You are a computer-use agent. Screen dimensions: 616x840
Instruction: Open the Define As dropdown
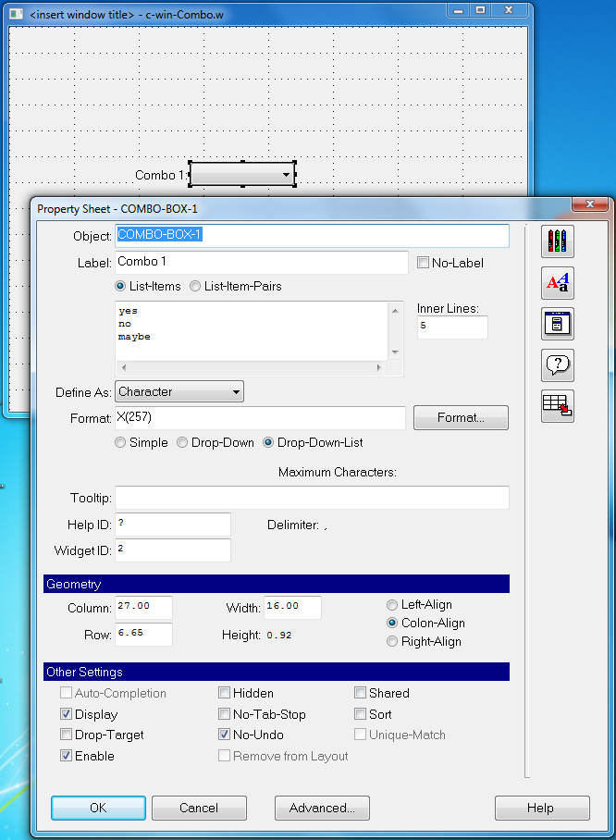tap(179, 391)
